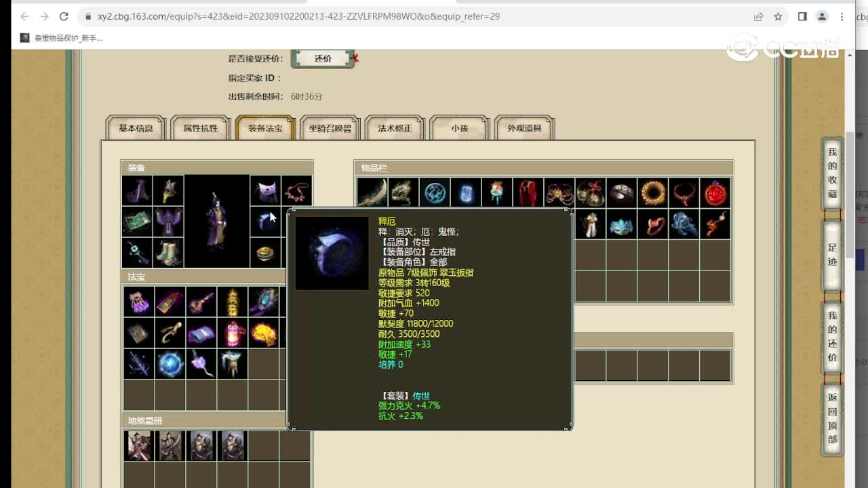Bookmark this page with star icon
The width and height of the screenshot is (868, 488).
pos(778,16)
